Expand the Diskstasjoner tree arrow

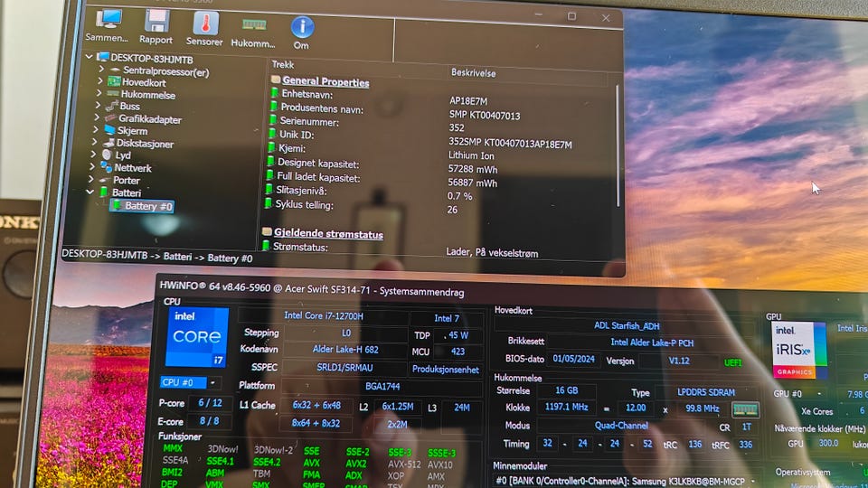[x=95, y=141]
